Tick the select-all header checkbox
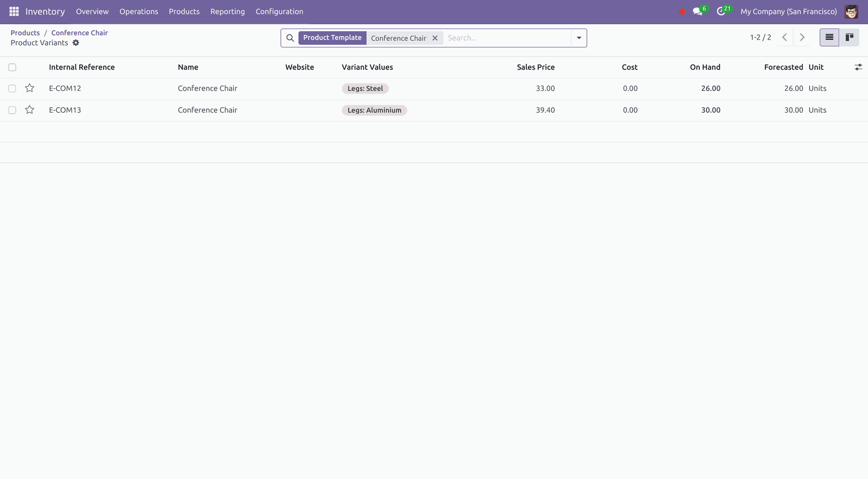The image size is (868, 479). click(12, 67)
